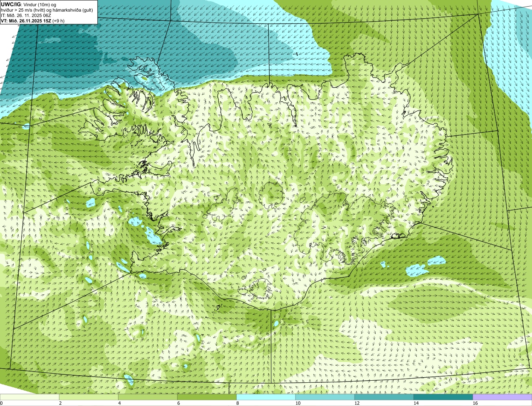Choose the dark green 6–8 m/s legend swatch
532x406 pixels.
pos(207,397)
